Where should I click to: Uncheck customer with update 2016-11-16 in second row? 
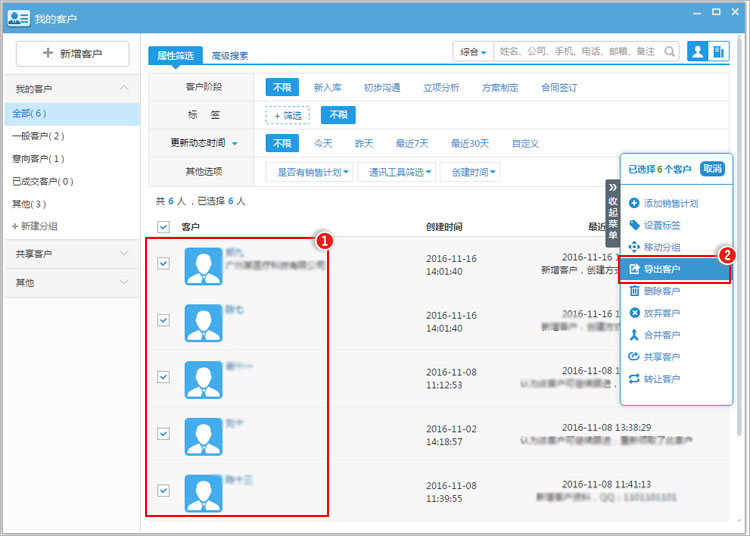(x=164, y=320)
